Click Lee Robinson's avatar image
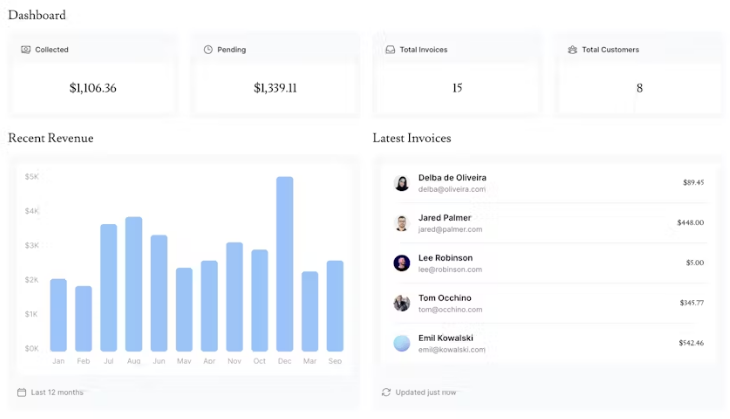730x419 pixels. (x=401, y=263)
